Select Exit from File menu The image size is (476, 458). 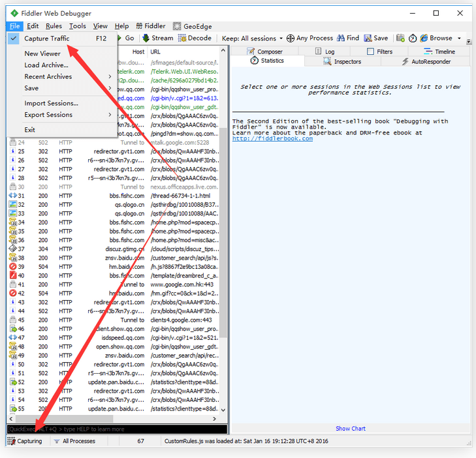pyautogui.click(x=30, y=130)
